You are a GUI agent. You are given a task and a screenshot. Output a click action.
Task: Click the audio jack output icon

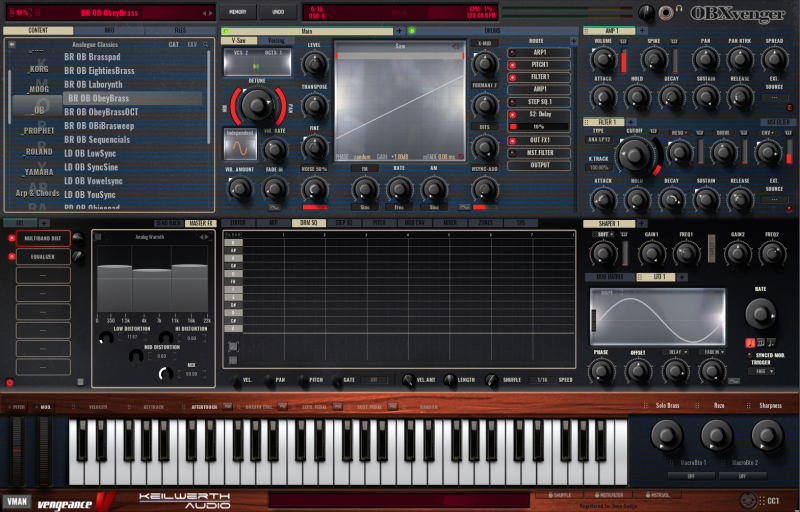click(x=665, y=13)
